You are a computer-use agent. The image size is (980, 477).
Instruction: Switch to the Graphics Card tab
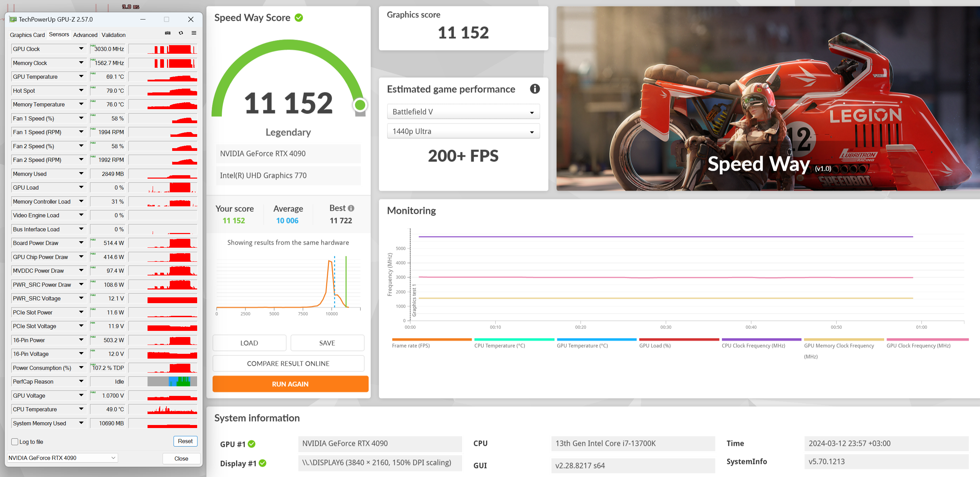27,35
